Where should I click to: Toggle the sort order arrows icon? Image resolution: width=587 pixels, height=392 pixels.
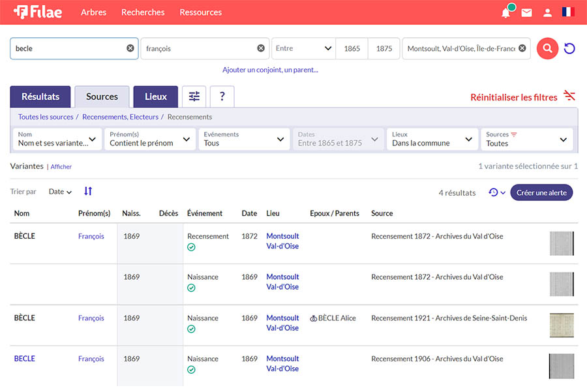click(x=88, y=191)
